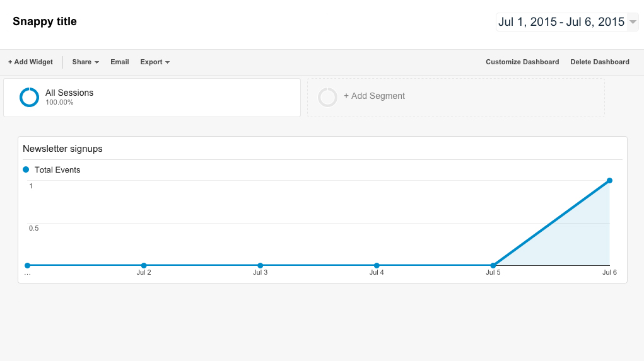This screenshot has width=644, height=361.
Task: Open Customize Dashboard
Action: [x=522, y=62]
